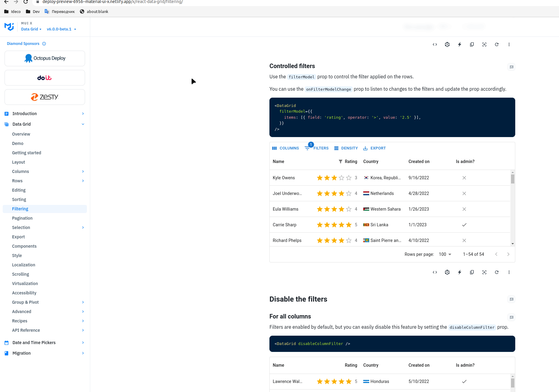
Task: Open Controlled filters demo in StackBlitz
Action: coord(459,272)
